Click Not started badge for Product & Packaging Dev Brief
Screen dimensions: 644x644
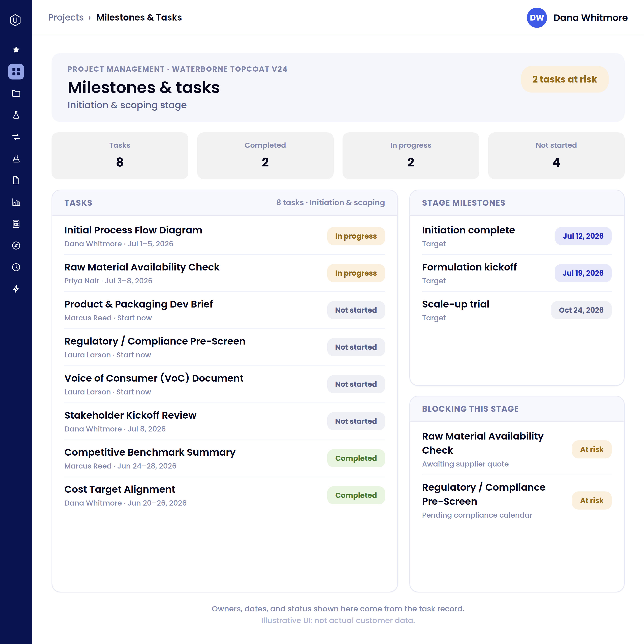click(x=356, y=310)
